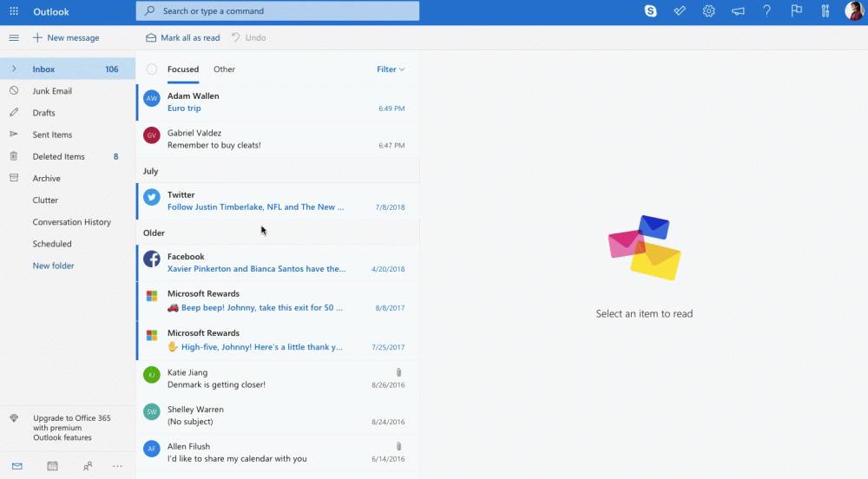The height and width of the screenshot is (479, 868).
Task: Open the Filter dropdown
Action: tap(391, 69)
